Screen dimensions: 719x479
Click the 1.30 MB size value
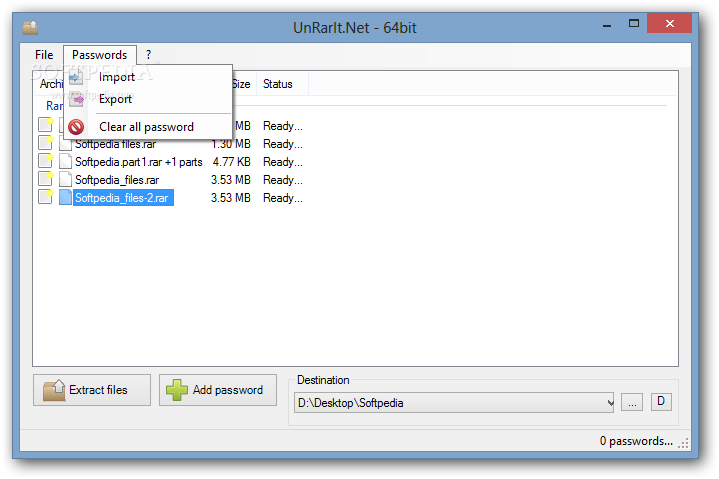coord(231,144)
